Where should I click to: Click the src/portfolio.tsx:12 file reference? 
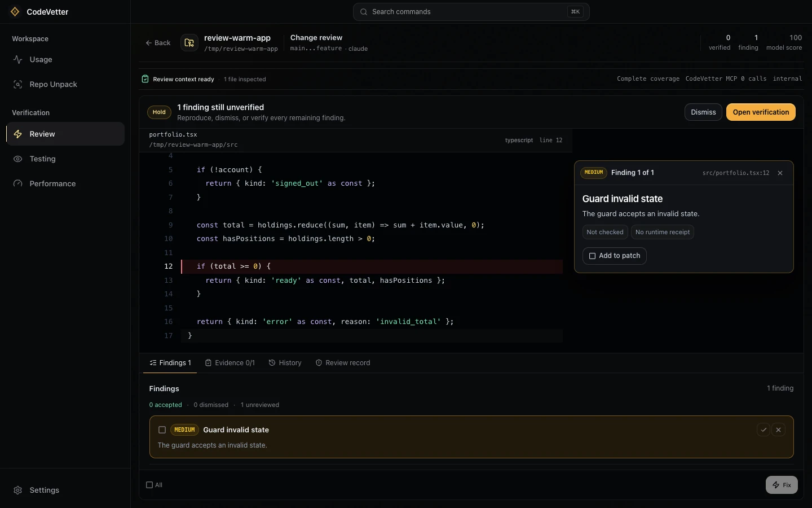coord(735,173)
